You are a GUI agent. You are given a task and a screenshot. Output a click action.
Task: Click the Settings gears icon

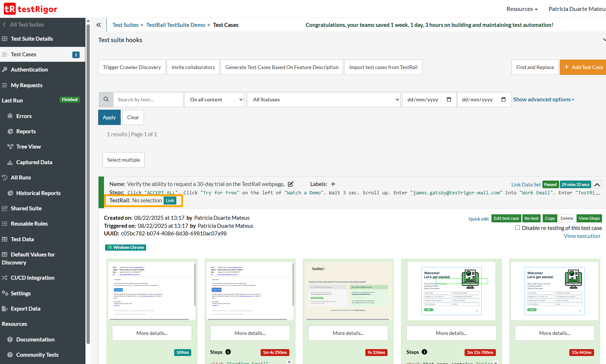[5, 293]
